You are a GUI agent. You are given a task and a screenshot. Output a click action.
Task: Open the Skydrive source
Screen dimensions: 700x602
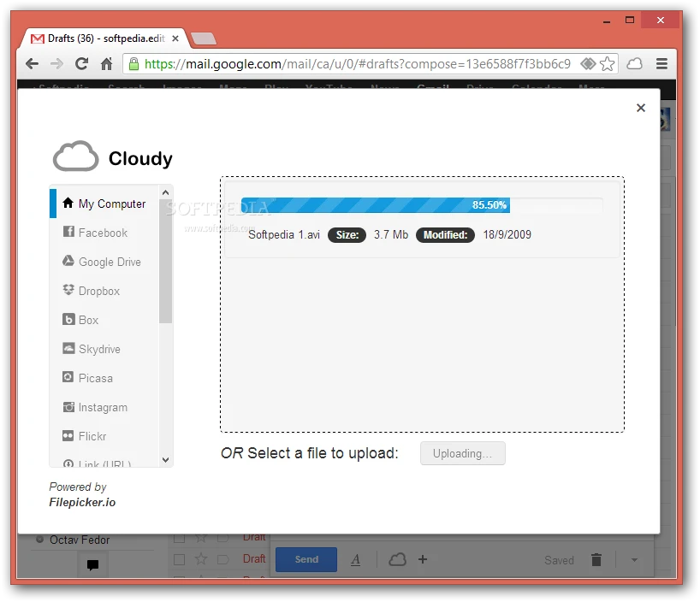pos(98,349)
